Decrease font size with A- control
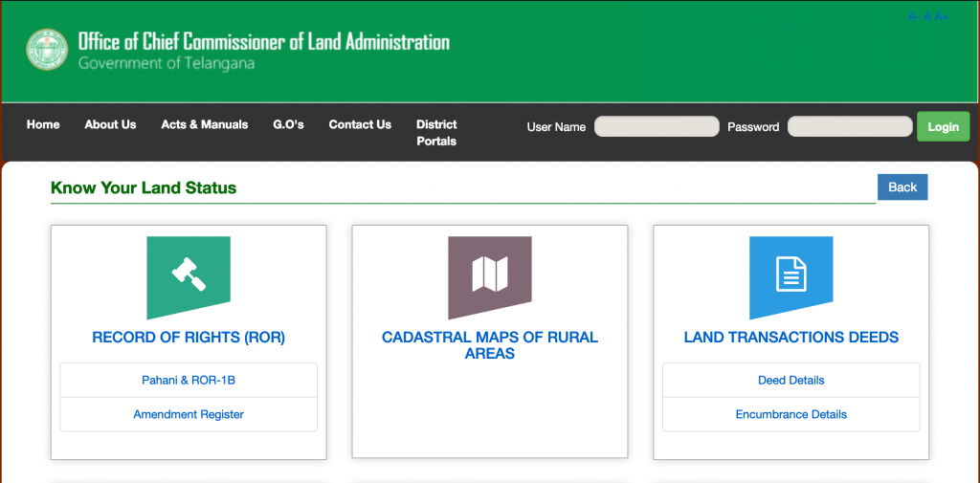 (914, 17)
